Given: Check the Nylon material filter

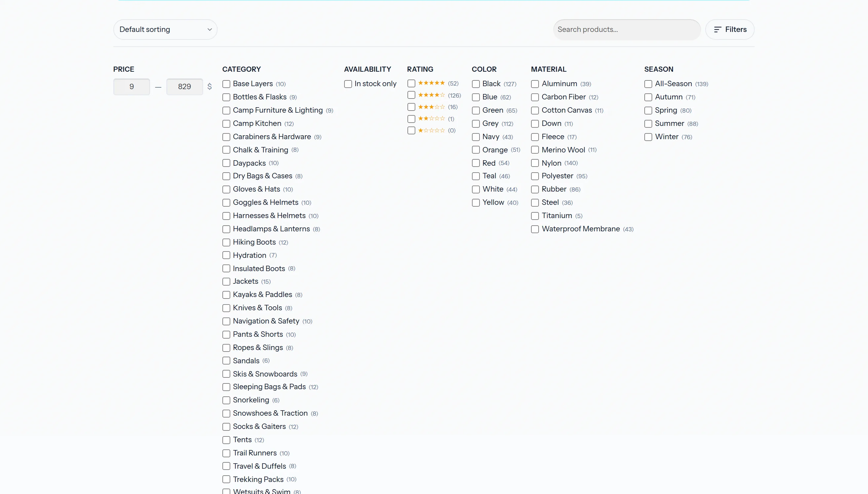Looking at the screenshot, I should (535, 163).
